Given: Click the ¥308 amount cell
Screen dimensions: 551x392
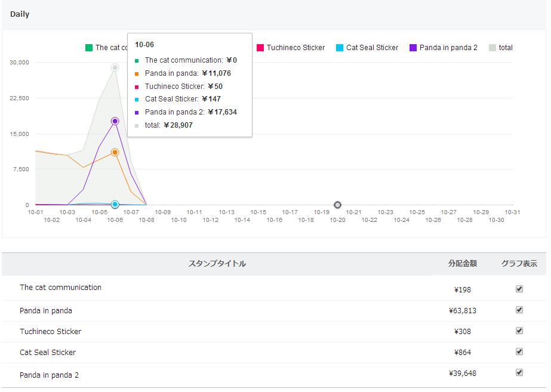Looking at the screenshot, I should pyautogui.click(x=463, y=332).
